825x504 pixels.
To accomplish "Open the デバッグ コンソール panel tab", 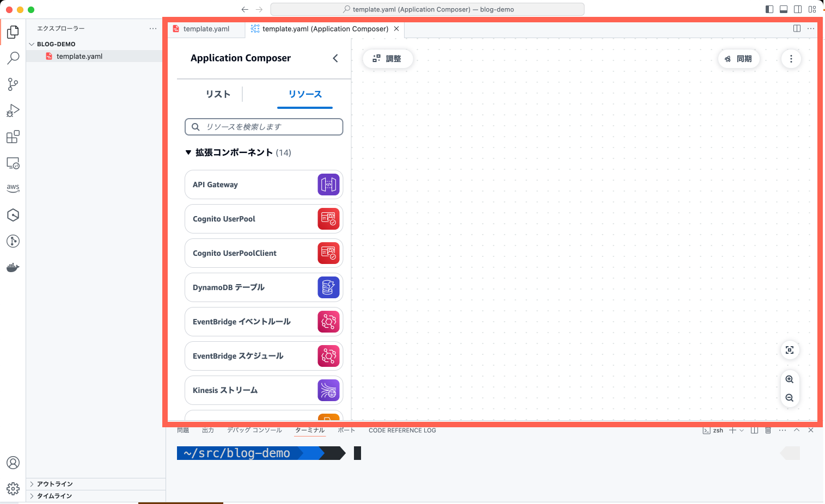I will pos(254,430).
